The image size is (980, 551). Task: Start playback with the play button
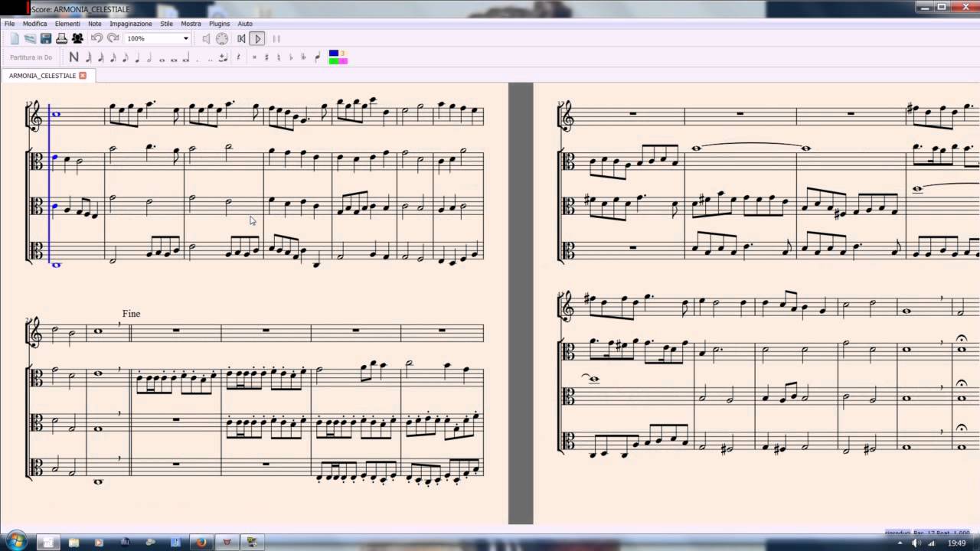pos(257,38)
